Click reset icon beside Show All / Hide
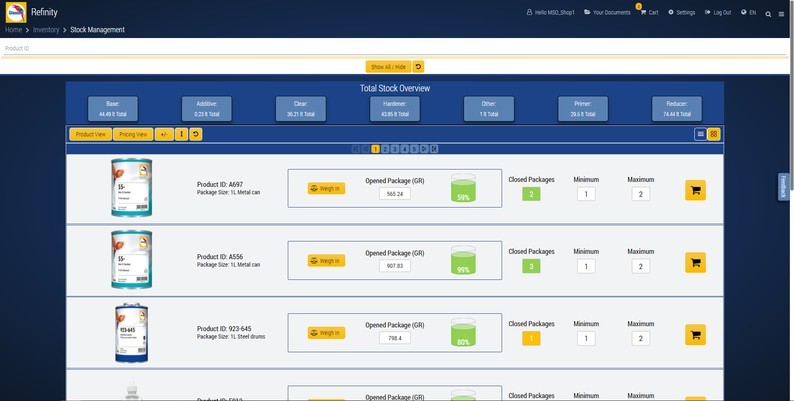The width and height of the screenshot is (794, 401). pos(418,66)
